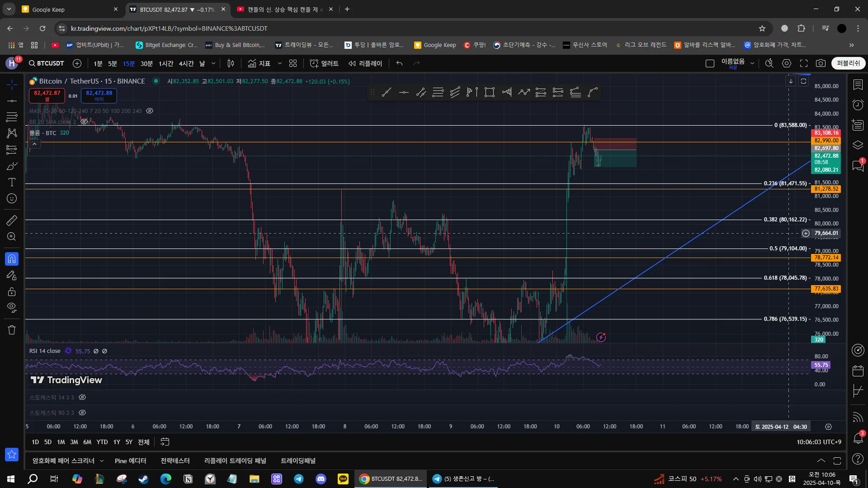Collapse the indicator legend arrow

point(34,144)
